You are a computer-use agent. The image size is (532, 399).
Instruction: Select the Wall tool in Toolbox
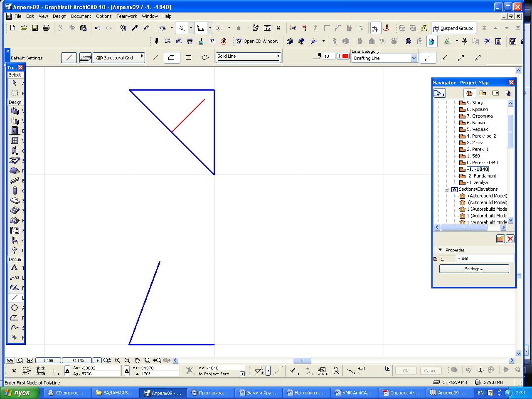15,111
